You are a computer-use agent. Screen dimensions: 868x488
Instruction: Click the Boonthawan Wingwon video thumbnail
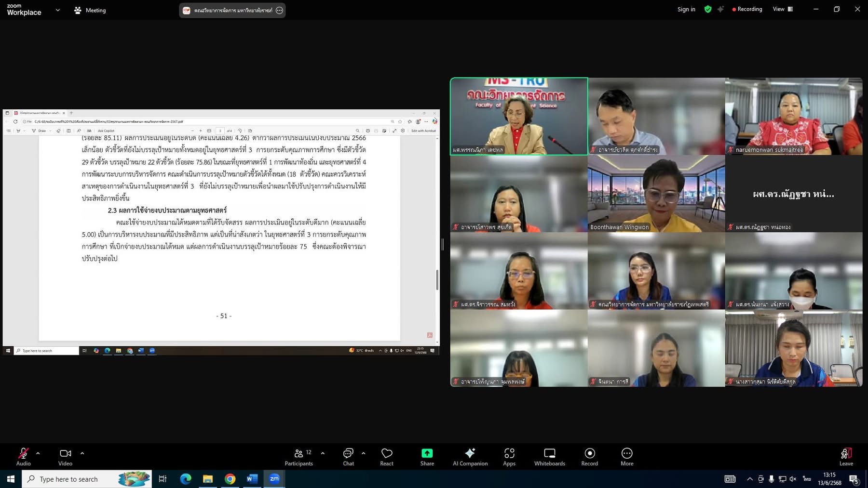point(656,194)
